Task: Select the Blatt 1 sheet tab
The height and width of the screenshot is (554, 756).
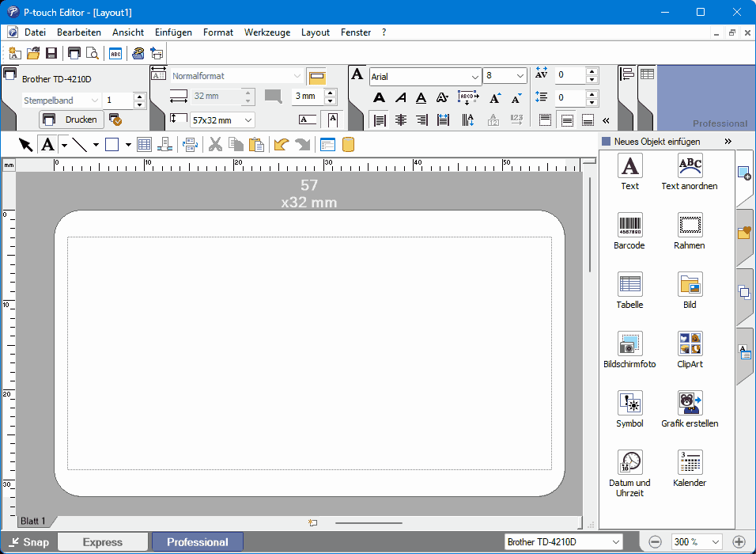Action: pyautogui.click(x=33, y=522)
